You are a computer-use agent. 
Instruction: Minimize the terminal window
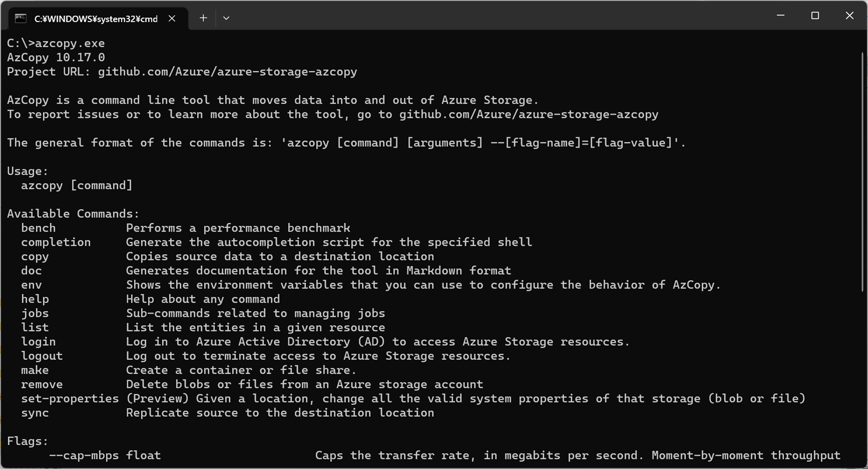click(x=781, y=15)
